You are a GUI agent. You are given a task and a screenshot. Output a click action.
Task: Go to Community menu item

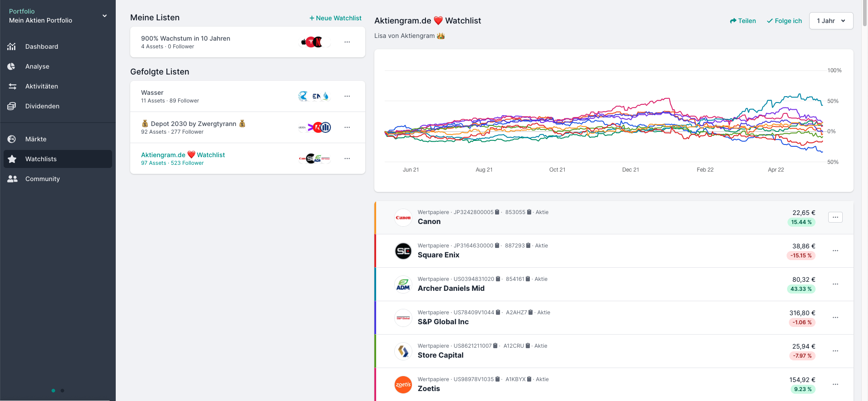[x=58, y=179]
